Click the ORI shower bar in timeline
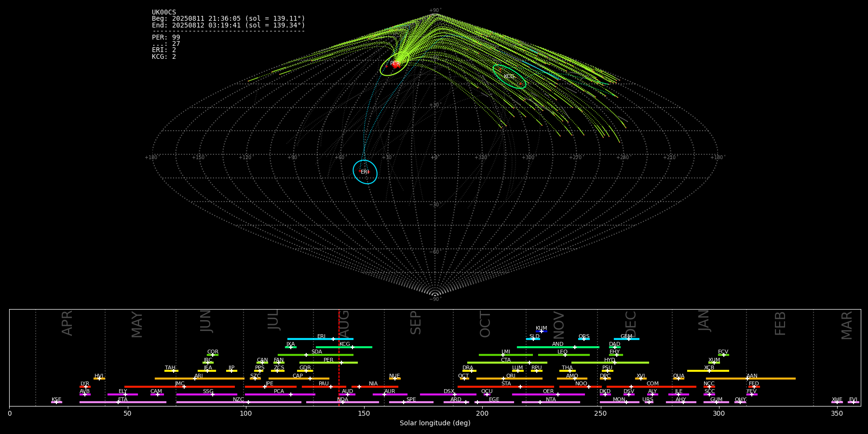Screen dimensions: 868x434 click(x=509, y=379)
